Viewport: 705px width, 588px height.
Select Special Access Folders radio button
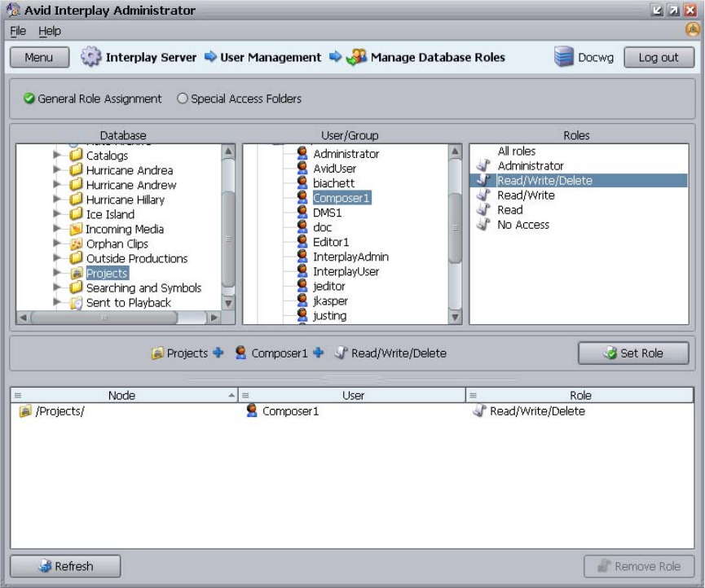point(182,99)
